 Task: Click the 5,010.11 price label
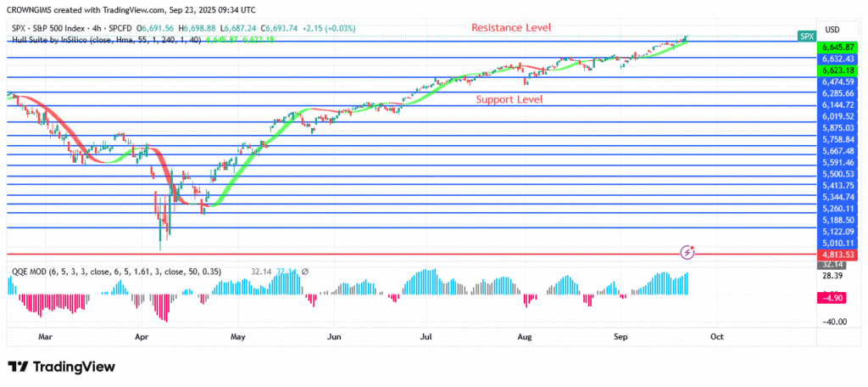[838, 243]
